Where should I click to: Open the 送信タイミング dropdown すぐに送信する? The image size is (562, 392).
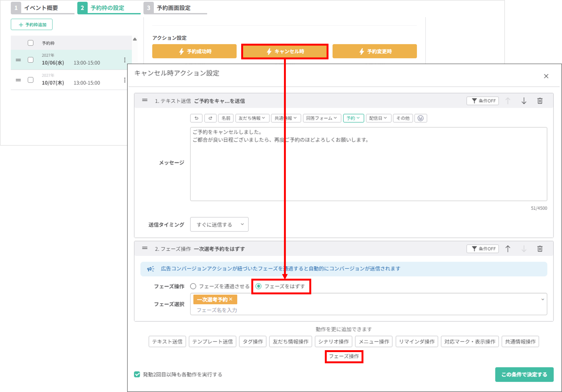point(219,224)
